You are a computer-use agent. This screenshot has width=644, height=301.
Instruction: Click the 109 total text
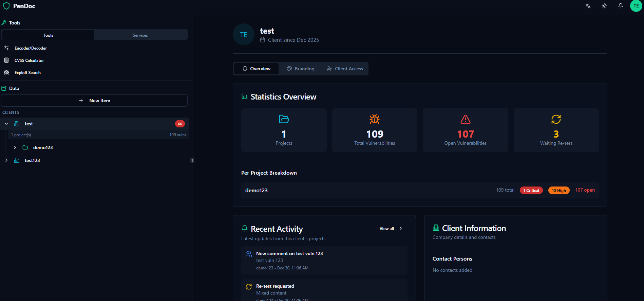pyautogui.click(x=505, y=190)
